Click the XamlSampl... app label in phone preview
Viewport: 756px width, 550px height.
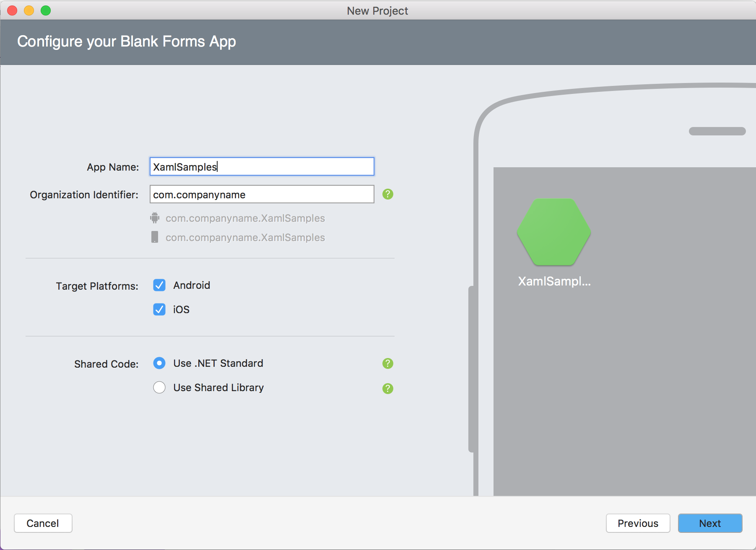[554, 281]
